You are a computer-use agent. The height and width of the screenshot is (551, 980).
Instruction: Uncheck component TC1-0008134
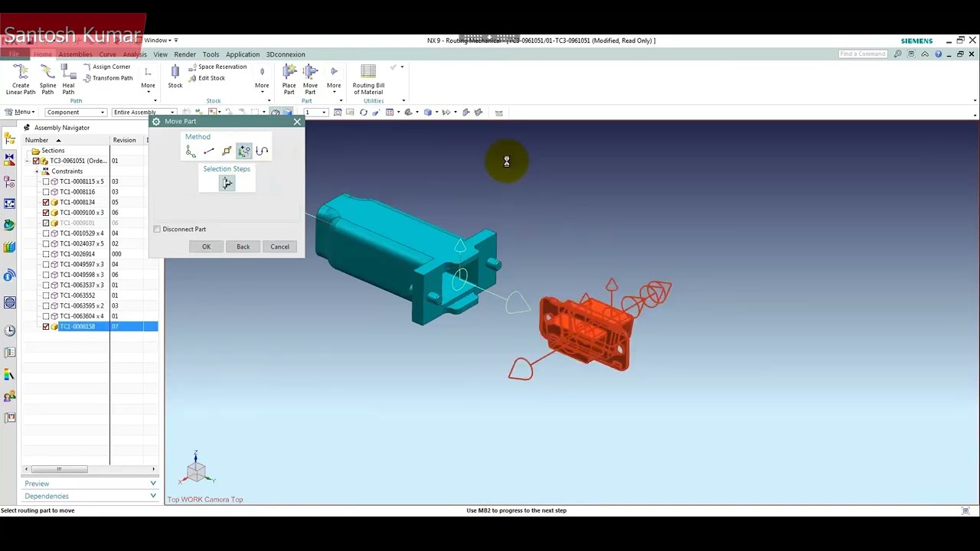pyautogui.click(x=46, y=202)
